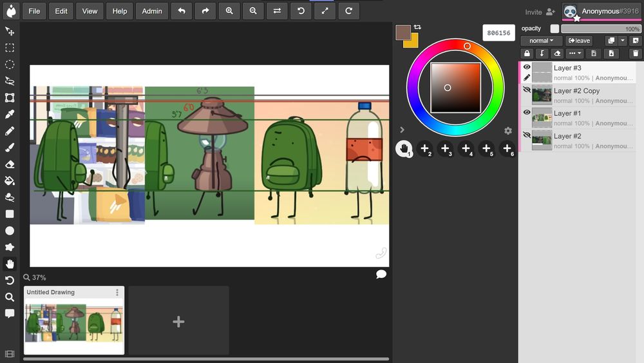Click the zoom in magnifier button
Viewport: 644px width, 363px height.
[x=229, y=11]
